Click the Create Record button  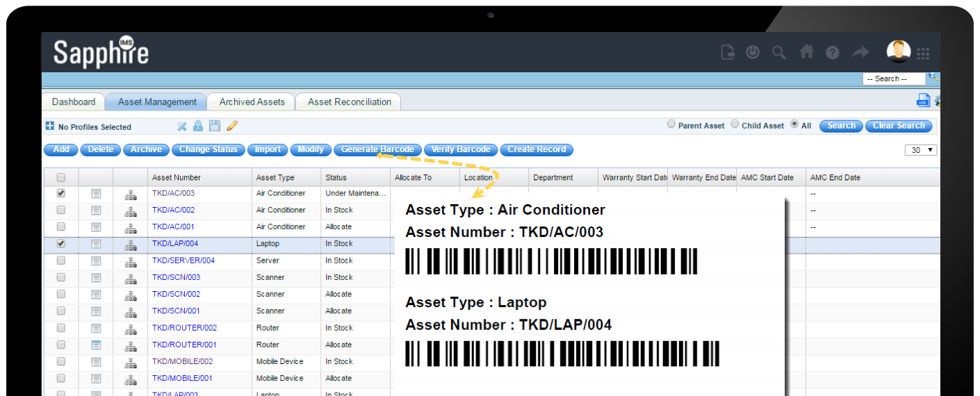(537, 149)
